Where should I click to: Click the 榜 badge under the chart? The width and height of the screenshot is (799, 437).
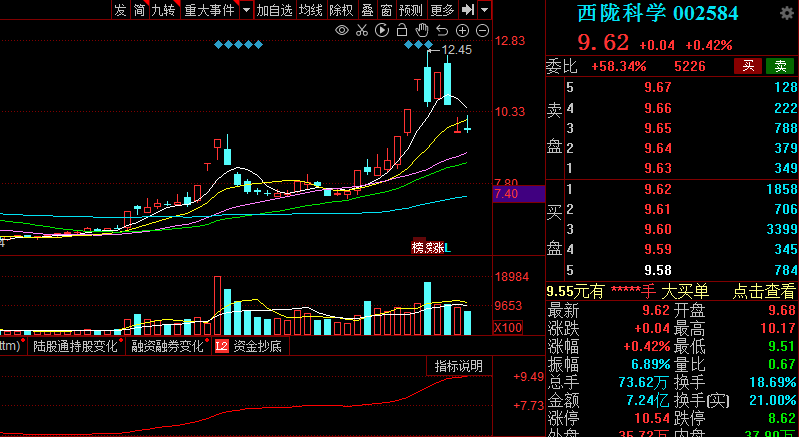coord(418,248)
